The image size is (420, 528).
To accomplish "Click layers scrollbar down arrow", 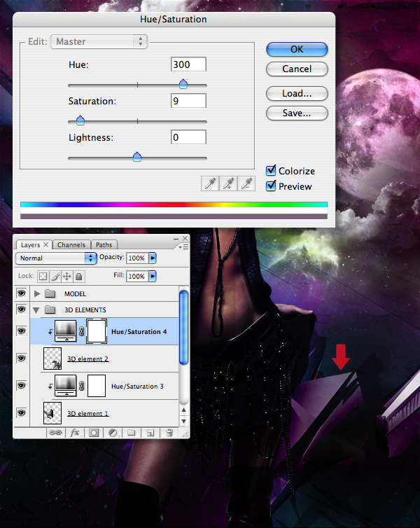I will 183,421.
